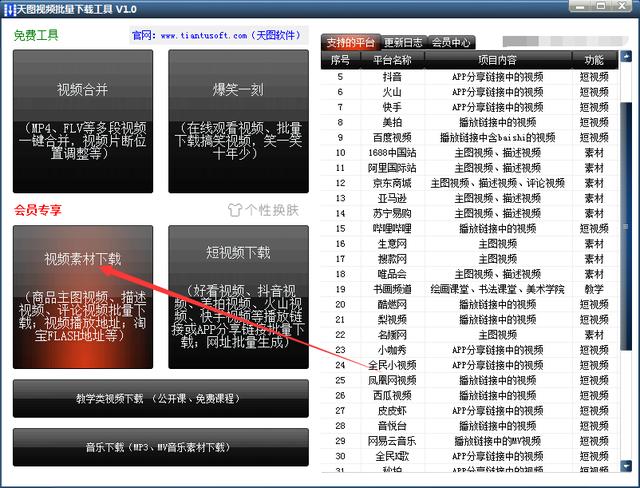The image size is (640, 488).
Task: Select the 快手 platform row
Action: click(470, 107)
